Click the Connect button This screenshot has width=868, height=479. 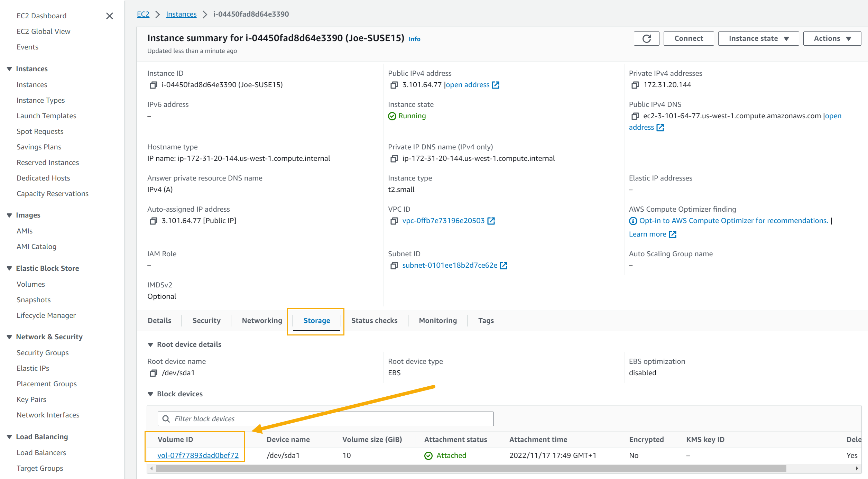pyautogui.click(x=688, y=38)
